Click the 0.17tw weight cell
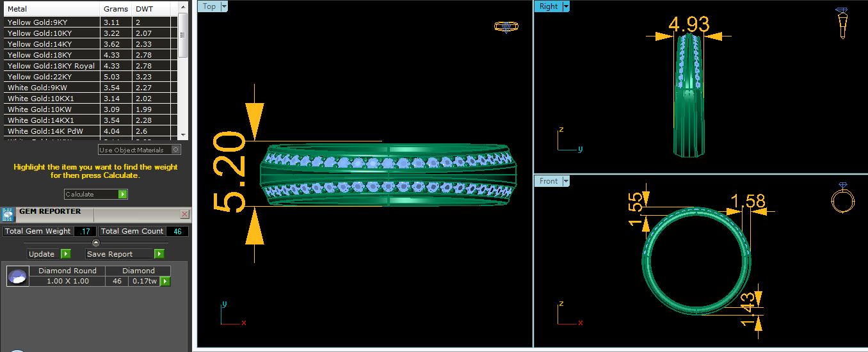This screenshot has width=868, height=352. click(x=143, y=281)
